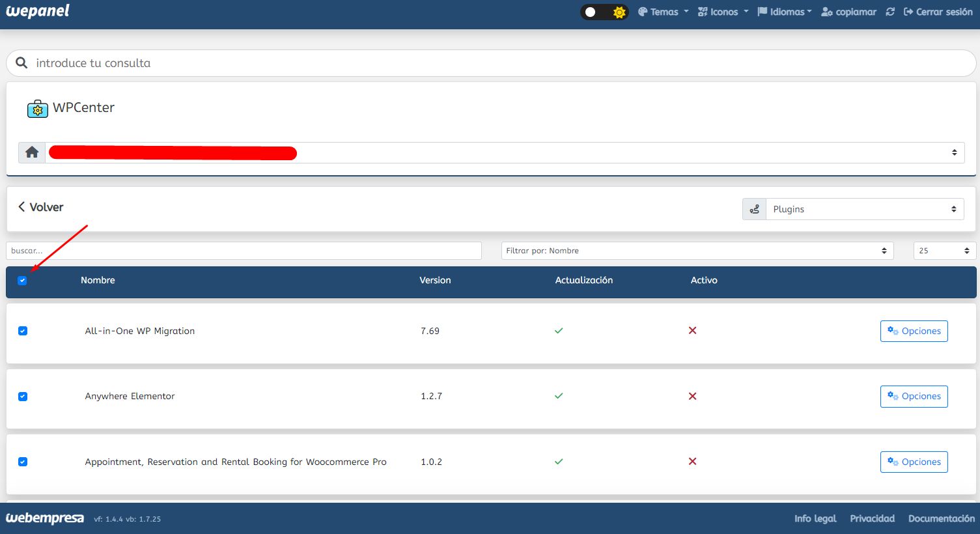
Task: Click the green update checkmark for Anywhere Elementor
Action: pos(559,396)
